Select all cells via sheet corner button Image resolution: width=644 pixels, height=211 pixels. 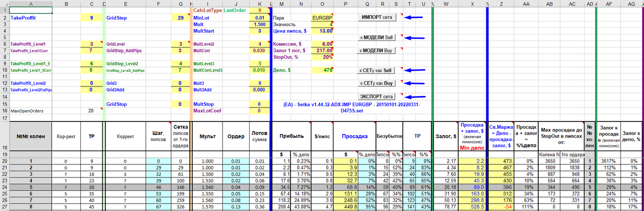point(4,3)
